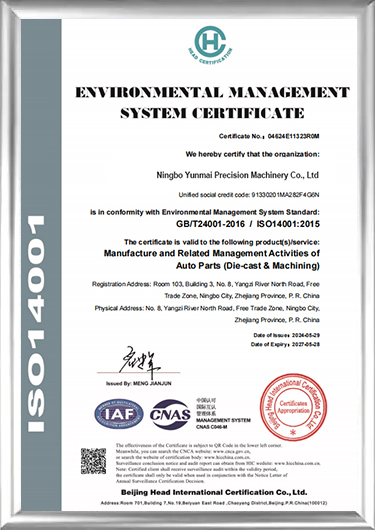
Task: Click the HC Head Certification logo
Action: (x=210, y=45)
